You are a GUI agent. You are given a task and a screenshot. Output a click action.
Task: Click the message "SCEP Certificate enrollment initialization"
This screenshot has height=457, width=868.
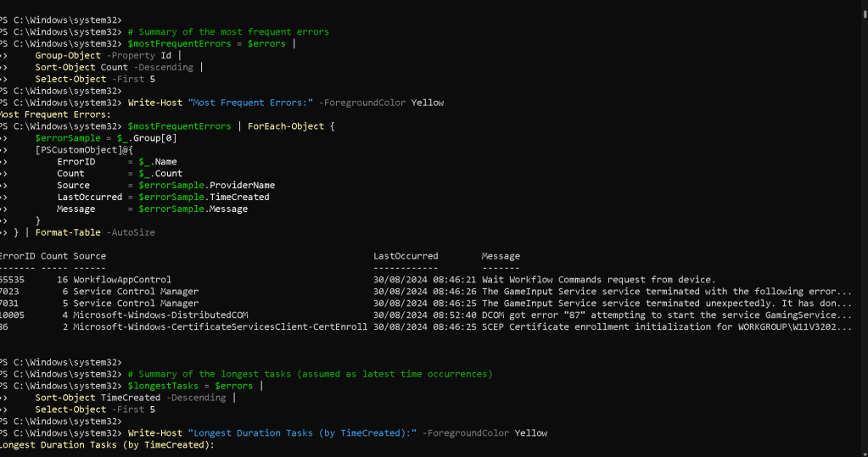667,327
